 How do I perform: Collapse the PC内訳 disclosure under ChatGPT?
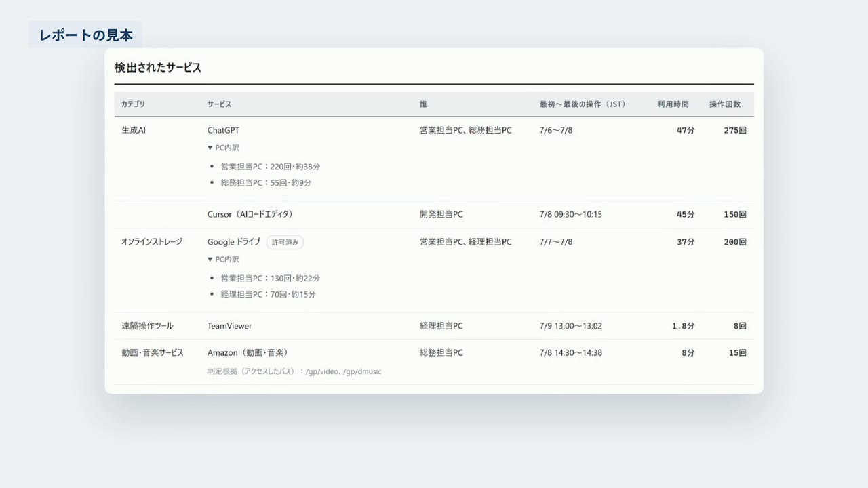[x=223, y=148]
